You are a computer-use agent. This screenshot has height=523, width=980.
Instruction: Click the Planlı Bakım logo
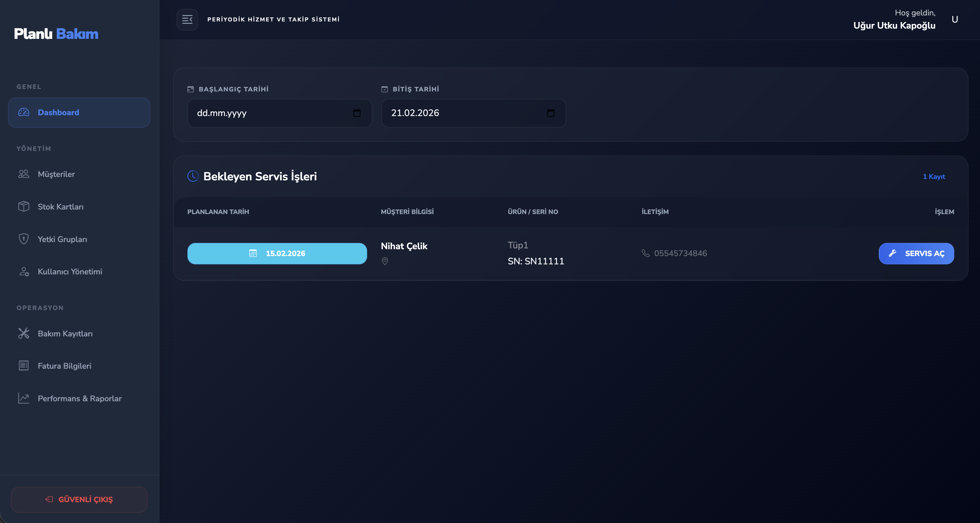tap(56, 34)
